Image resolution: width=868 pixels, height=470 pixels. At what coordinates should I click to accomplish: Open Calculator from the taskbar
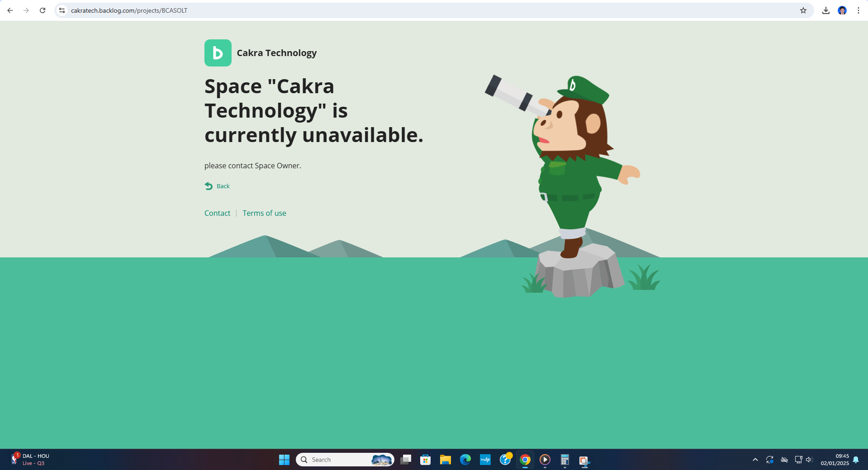click(x=565, y=460)
